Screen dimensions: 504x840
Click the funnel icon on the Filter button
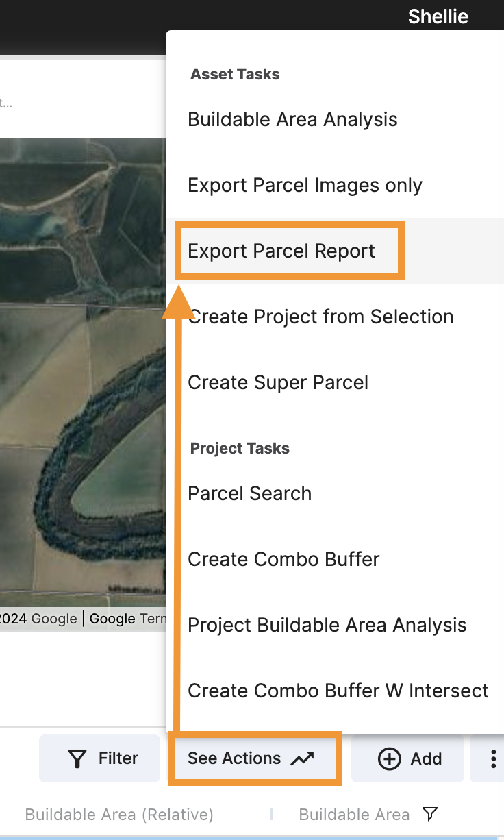[x=76, y=758]
